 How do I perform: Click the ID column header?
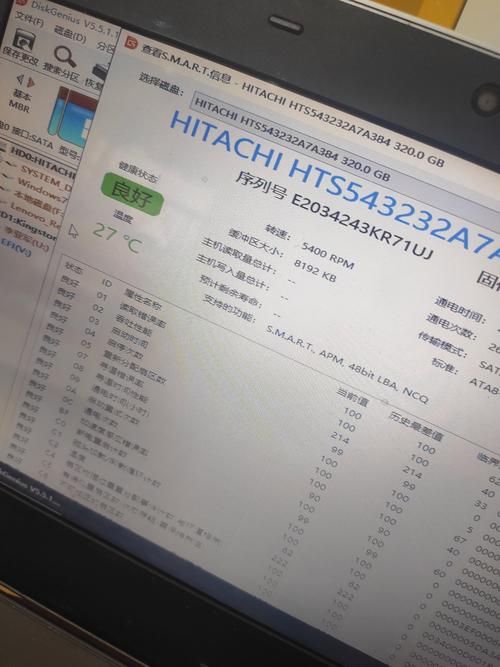point(107,283)
